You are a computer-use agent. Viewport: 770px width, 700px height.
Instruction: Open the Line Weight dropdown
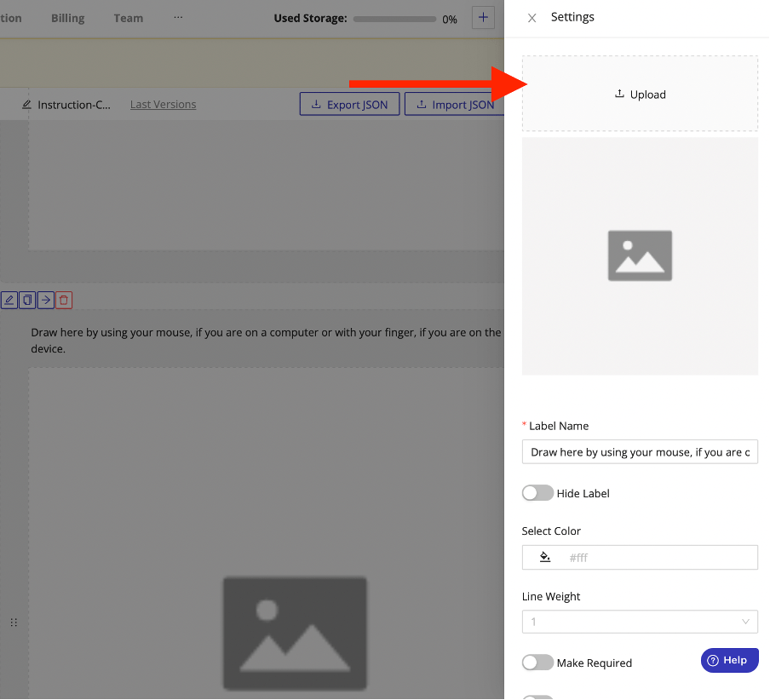[x=640, y=622]
